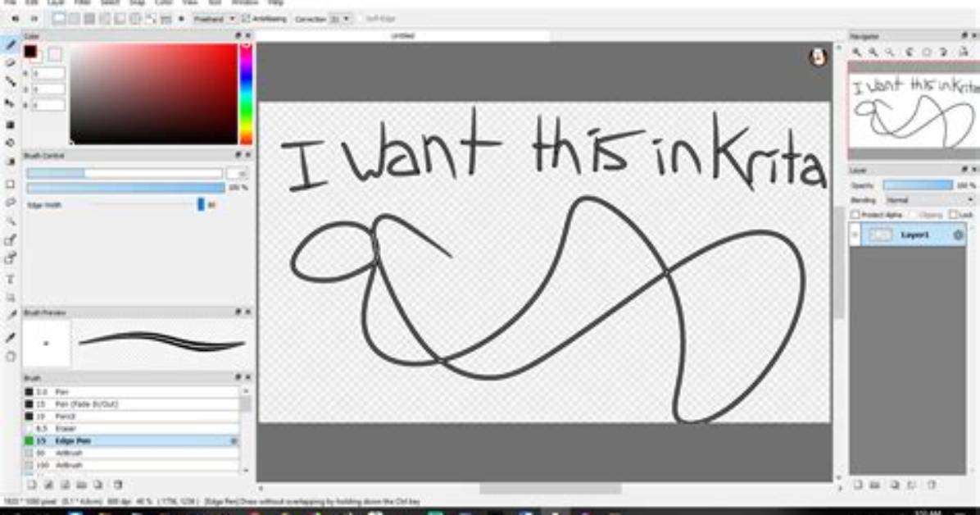Image resolution: width=980 pixels, height=515 pixels.
Task: Select the Edge Pen brush
Action: [x=130, y=441]
